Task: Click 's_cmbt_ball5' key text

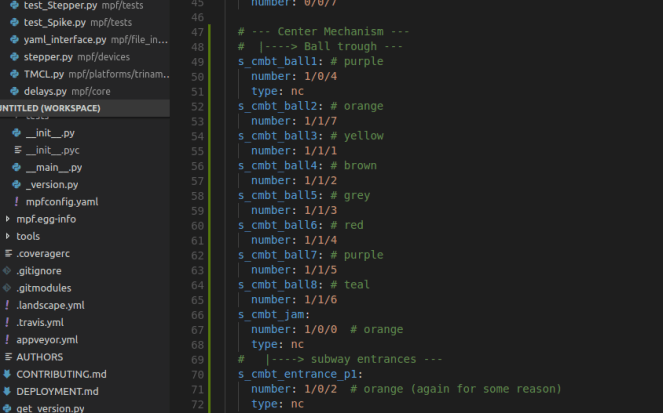Action: pos(277,196)
